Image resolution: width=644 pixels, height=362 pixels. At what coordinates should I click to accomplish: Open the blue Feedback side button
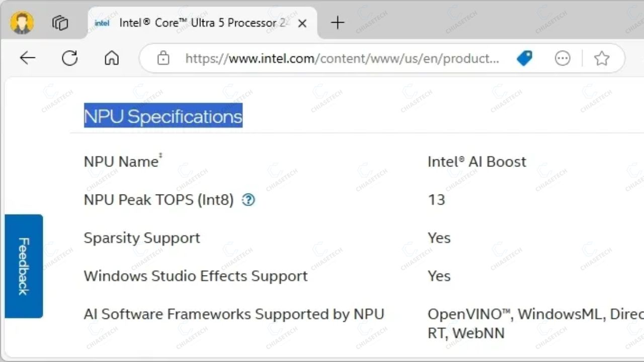pyautogui.click(x=24, y=266)
